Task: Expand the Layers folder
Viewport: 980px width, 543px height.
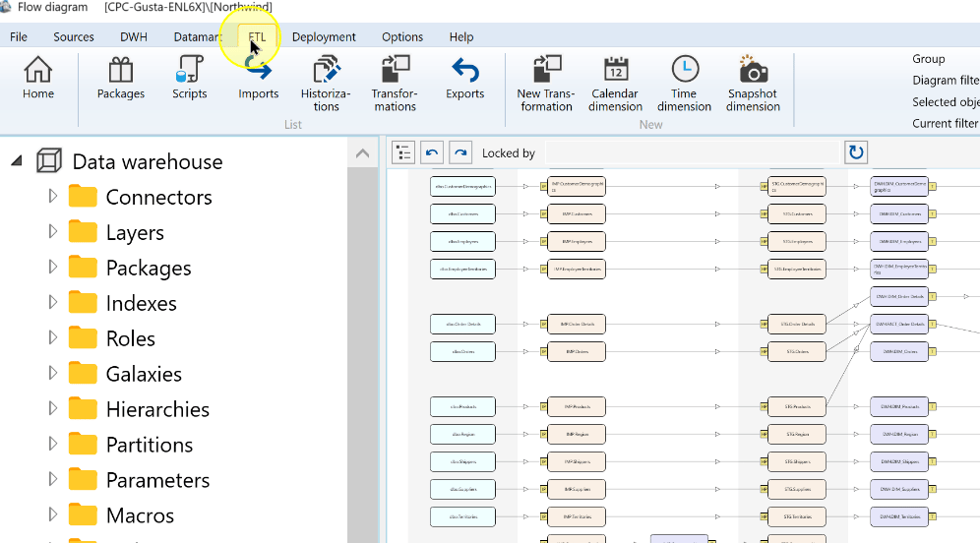Action: tap(53, 232)
